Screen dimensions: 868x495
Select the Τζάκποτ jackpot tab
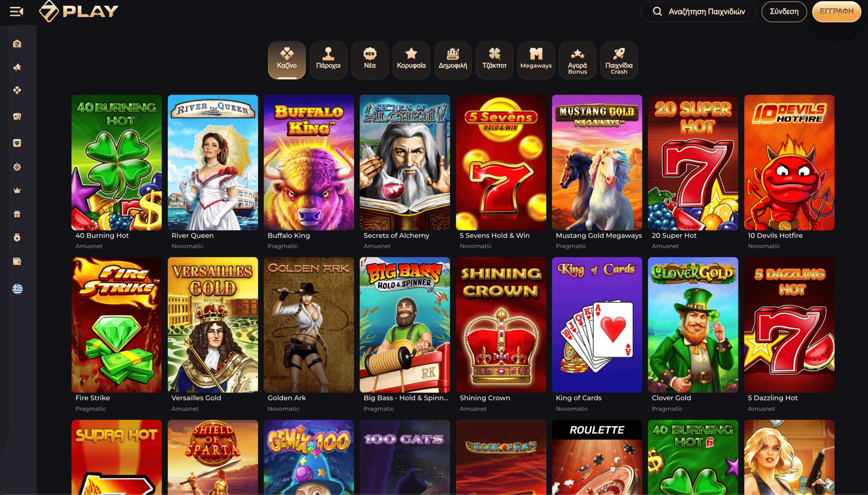click(x=494, y=60)
